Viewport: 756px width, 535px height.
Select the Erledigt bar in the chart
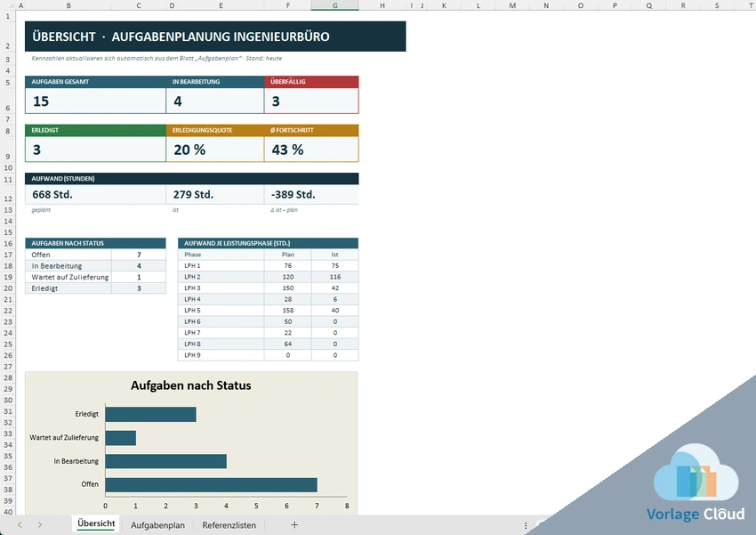151,415
